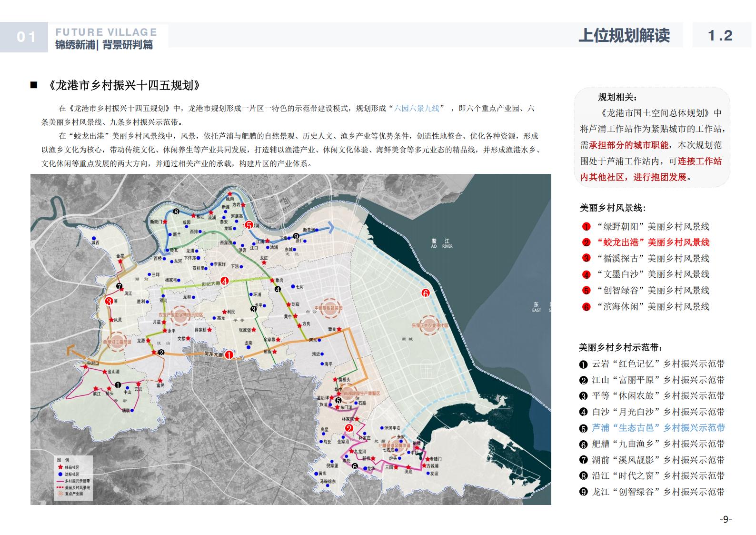Click the blue dot at 城西 community
This screenshot has width=756, height=535.
click(x=94, y=238)
